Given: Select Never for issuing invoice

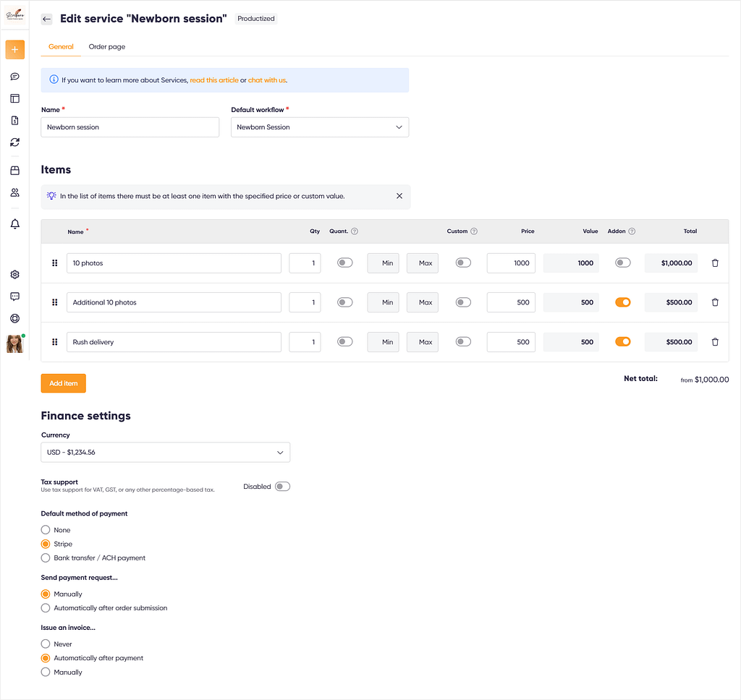Looking at the screenshot, I should click(x=46, y=644).
